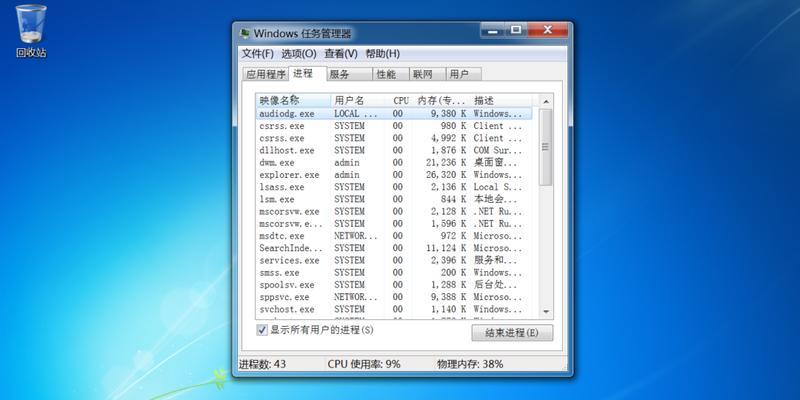The height and width of the screenshot is (400, 800).
Task: Open the 帮助(H) menu
Action: point(383,54)
